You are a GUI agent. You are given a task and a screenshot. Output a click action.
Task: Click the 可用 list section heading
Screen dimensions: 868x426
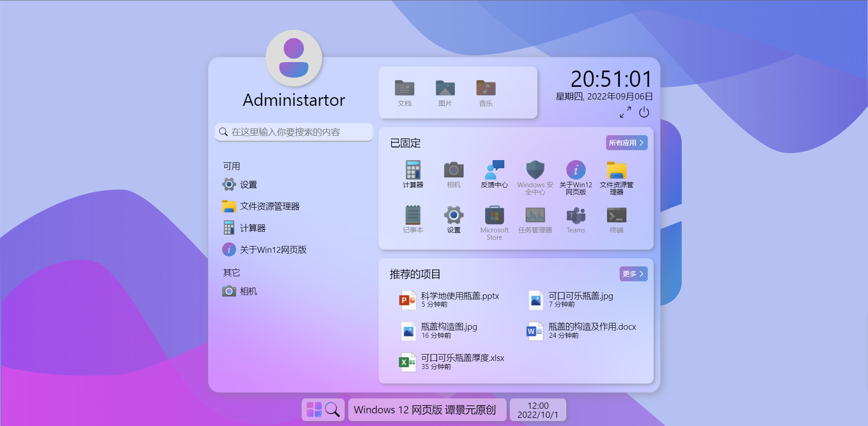click(x=232, y=166)
